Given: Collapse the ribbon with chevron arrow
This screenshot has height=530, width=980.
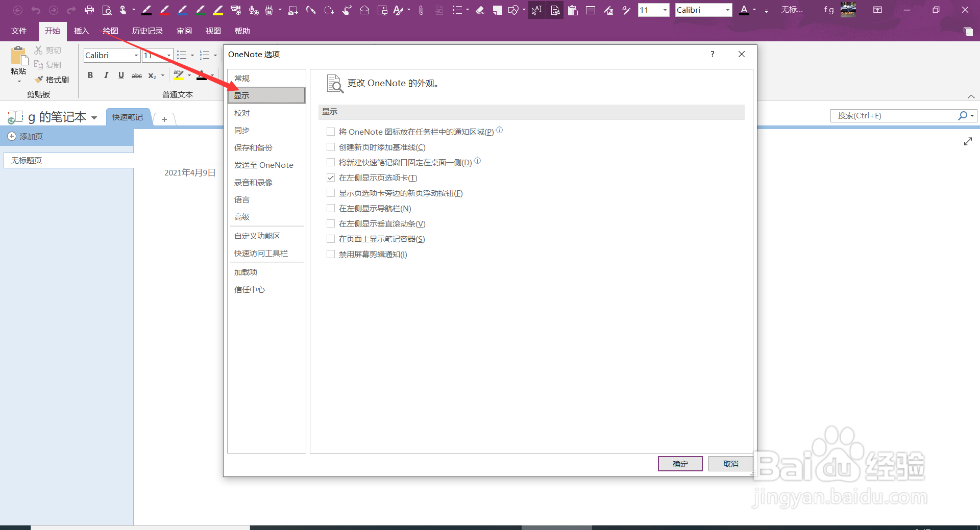Looking at the screenshot, I should (x=971, y=96).
